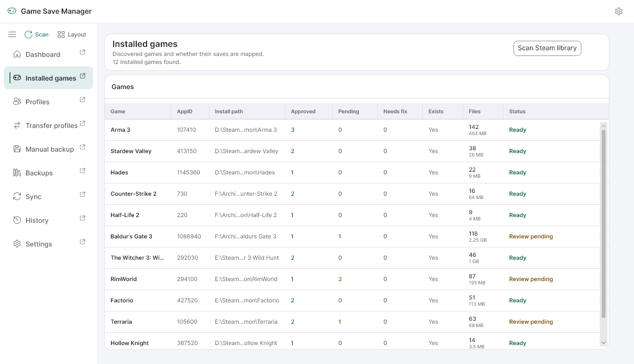Select the Hades game name
Viewport: 634px width, 364px height.
tap(119, 173)
